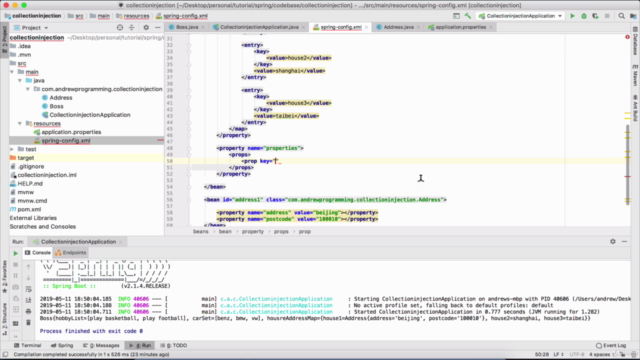Screen dimensions: 640x360
Task: Build project with hammer icon
Action: click(x=468, y=16)
